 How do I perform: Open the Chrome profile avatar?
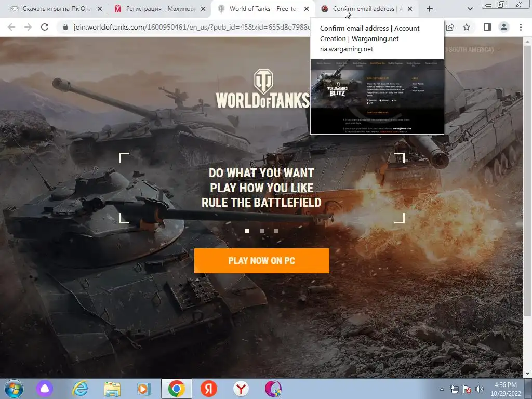pyautogui.click(x=504, y=27)
